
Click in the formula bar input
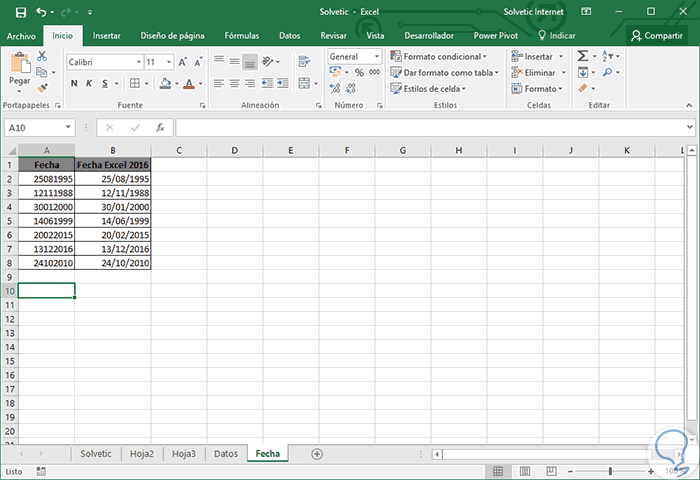pyautogui.click(x=431, y=128)
